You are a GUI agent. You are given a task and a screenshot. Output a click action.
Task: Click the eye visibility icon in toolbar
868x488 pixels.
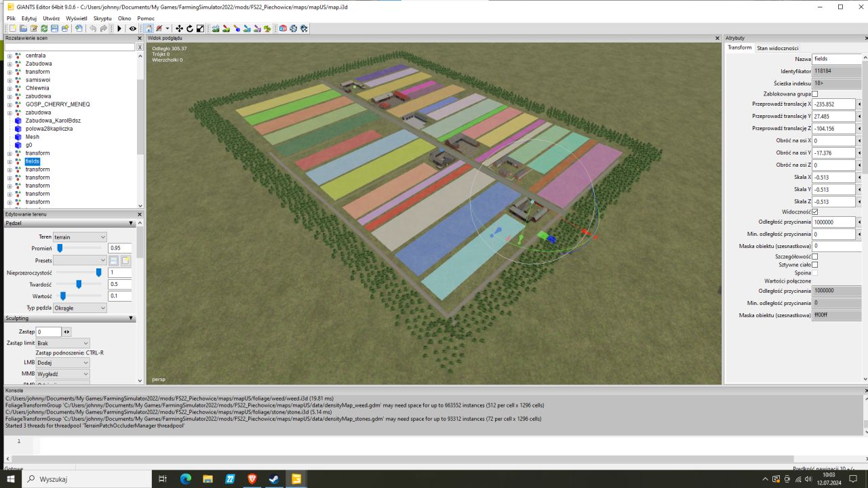point(133,28)
